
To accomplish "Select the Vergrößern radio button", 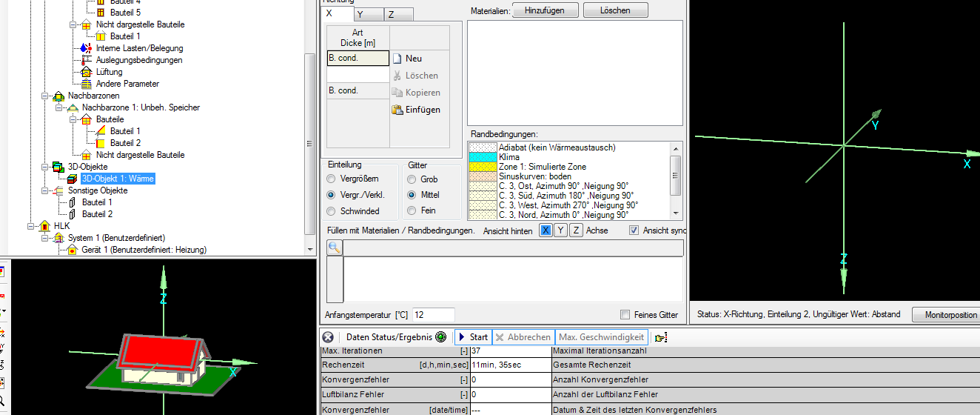I will 331,179.
